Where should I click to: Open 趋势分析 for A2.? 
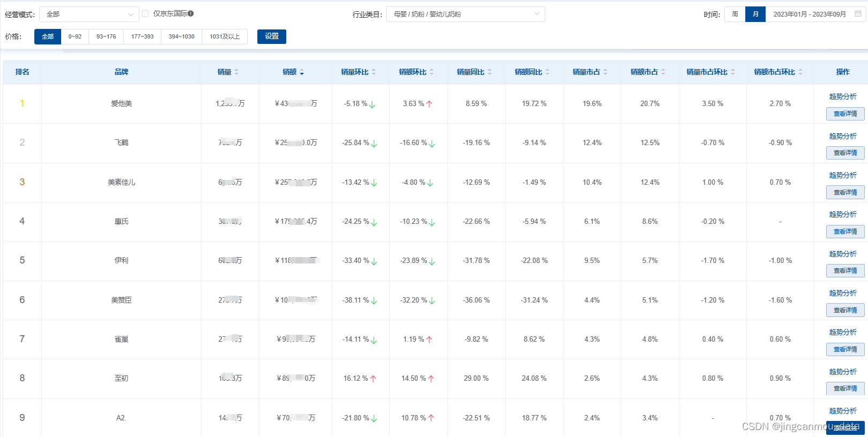click(x=843, y=411)
